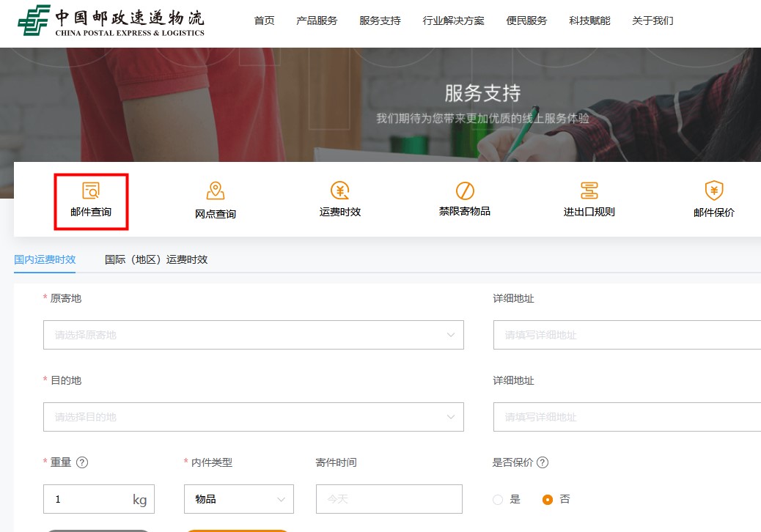Open the 内件类型 物品 dropdown
Viewport: 761px width, 532px height.
[238, 499]
